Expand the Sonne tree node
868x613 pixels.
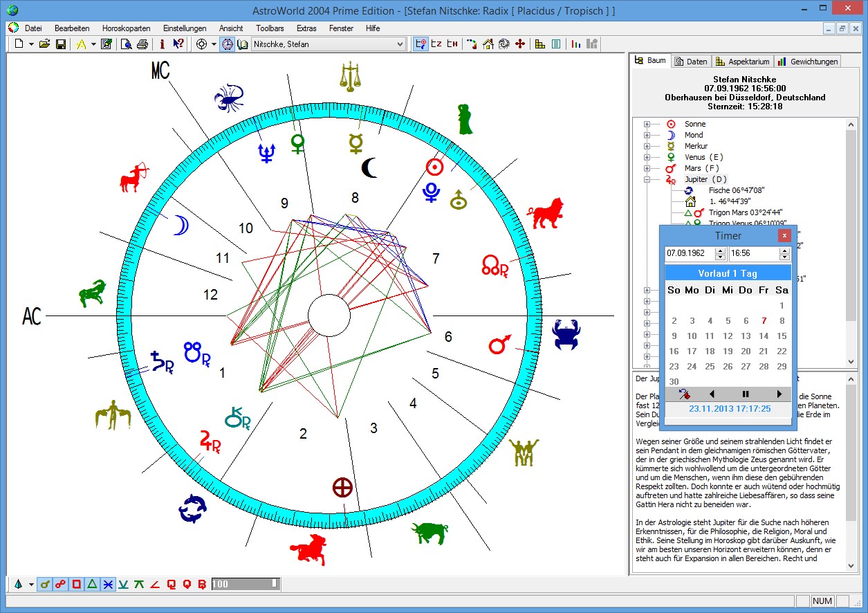click(x=647, y=125)
